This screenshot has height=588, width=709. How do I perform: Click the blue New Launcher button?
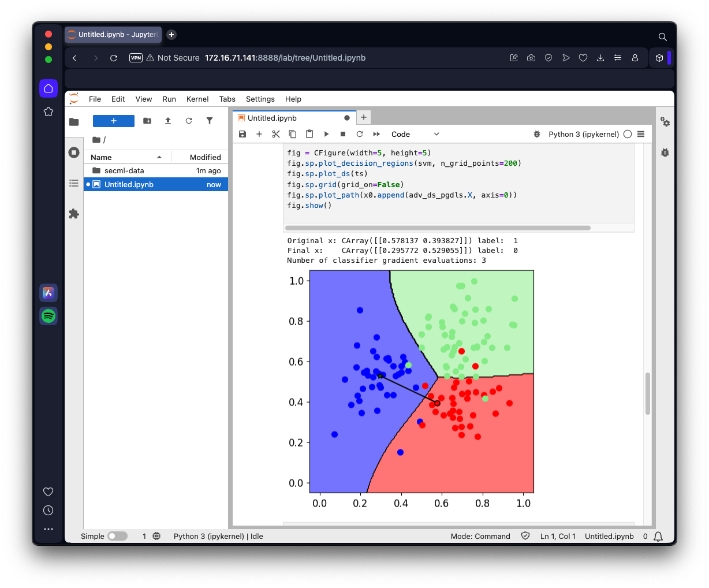point(114,121)
